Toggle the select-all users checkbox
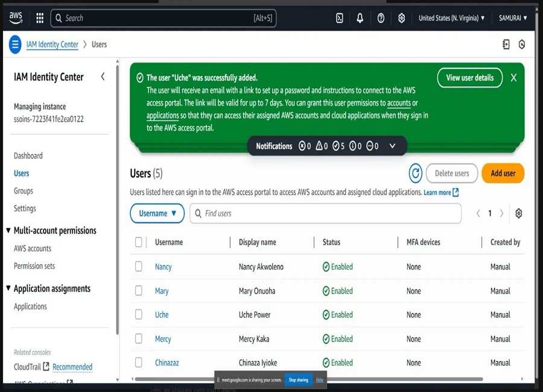Image resolution: width=543 pixels, height=392 pixels. [x=139, y=242]
